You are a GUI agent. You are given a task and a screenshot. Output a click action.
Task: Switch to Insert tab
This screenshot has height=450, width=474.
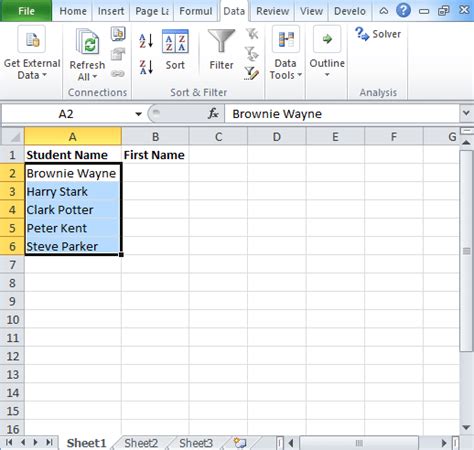(111, 11)
